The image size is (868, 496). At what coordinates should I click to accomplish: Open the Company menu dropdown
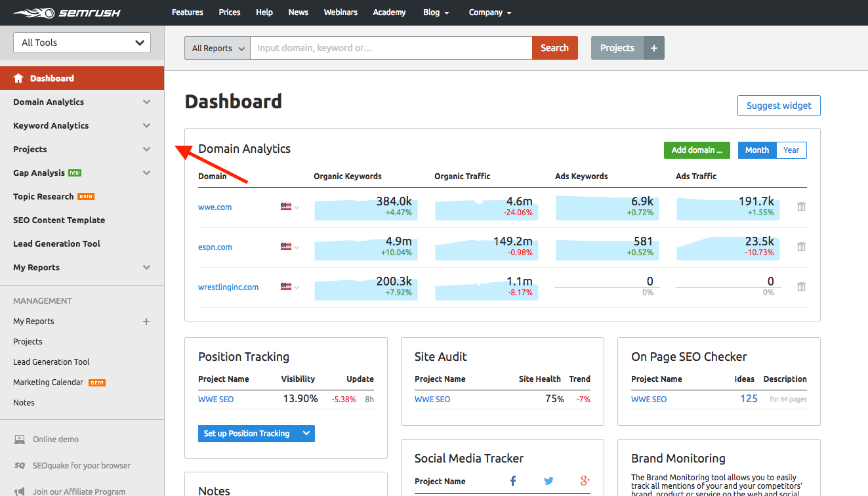click(490, 12)
